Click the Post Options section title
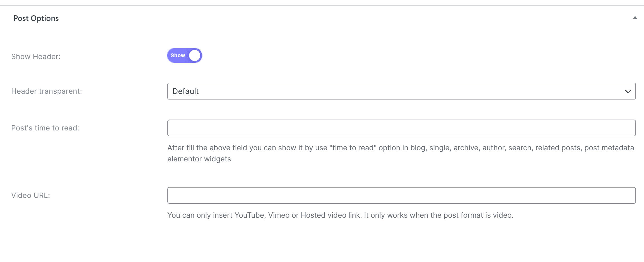Image resolution: width=644 pixels, height=262 pixels. (36, 18)
